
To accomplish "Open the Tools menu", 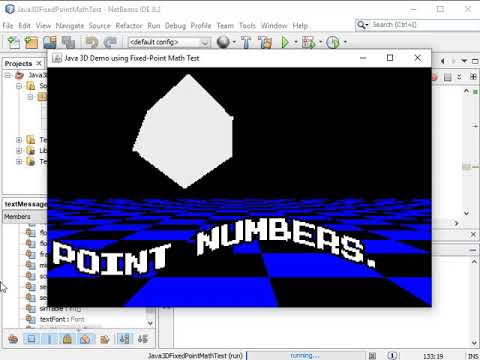I will tap(247, 26).
